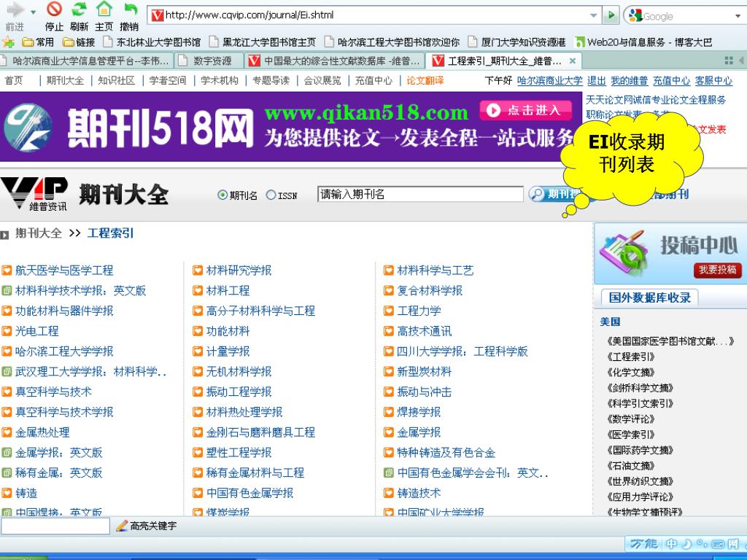
Task: Open the Forward button history dropdown
Action: [33, 12]
